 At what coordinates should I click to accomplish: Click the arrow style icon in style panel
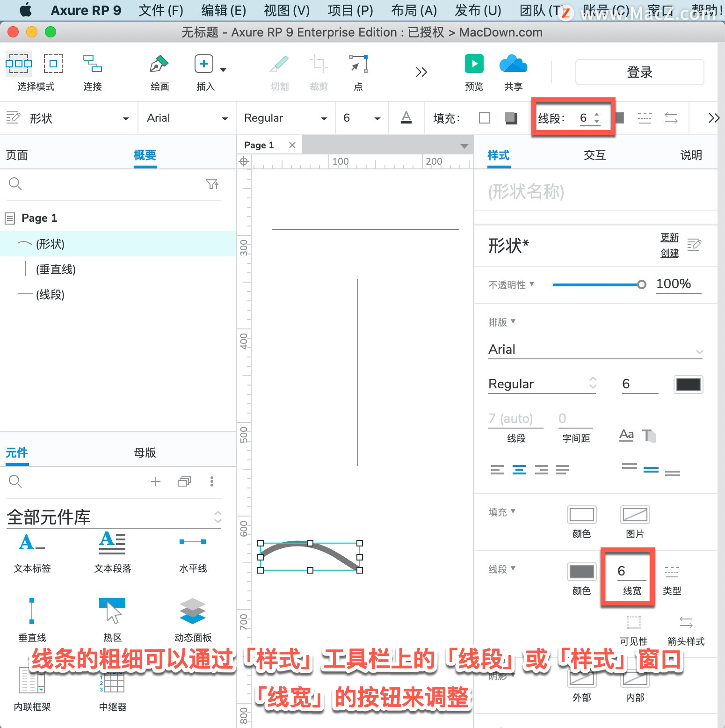686,622
